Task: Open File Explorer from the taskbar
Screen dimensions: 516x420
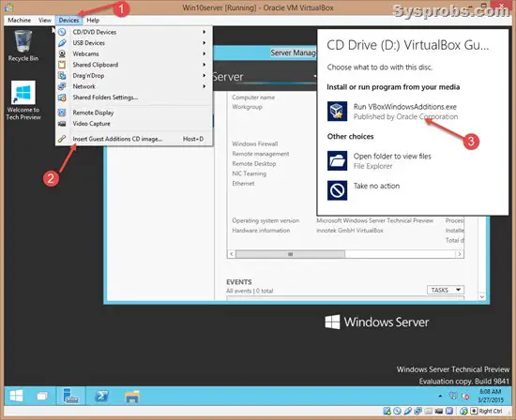Action: [132, 397]
